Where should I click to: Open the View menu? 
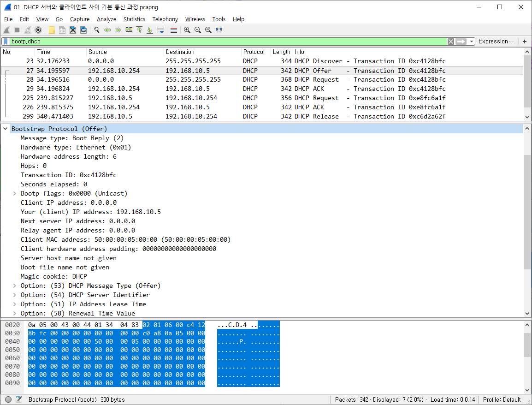pyautogui.click(x=42, y=19)
